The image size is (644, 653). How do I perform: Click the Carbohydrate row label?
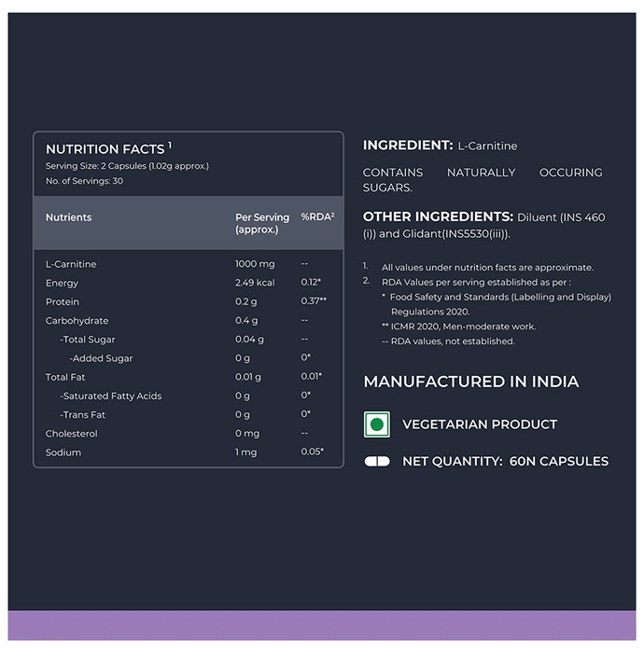coord(77,321)
